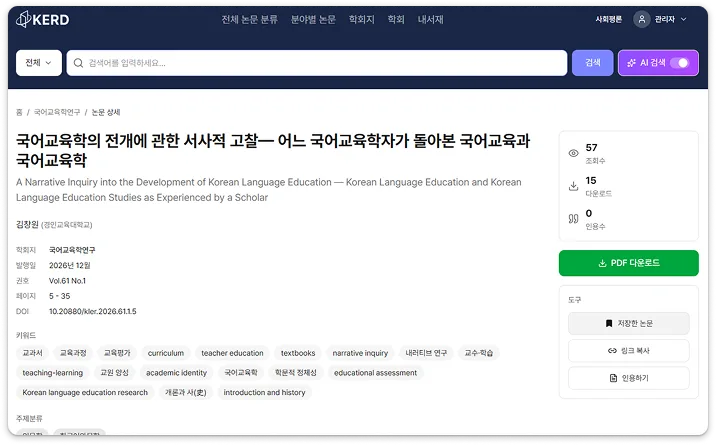Image resolution: width=716 pixels, height=445 pixels.
Task: Select keyword tag introduction and history
Action: [x=264, y=393]
